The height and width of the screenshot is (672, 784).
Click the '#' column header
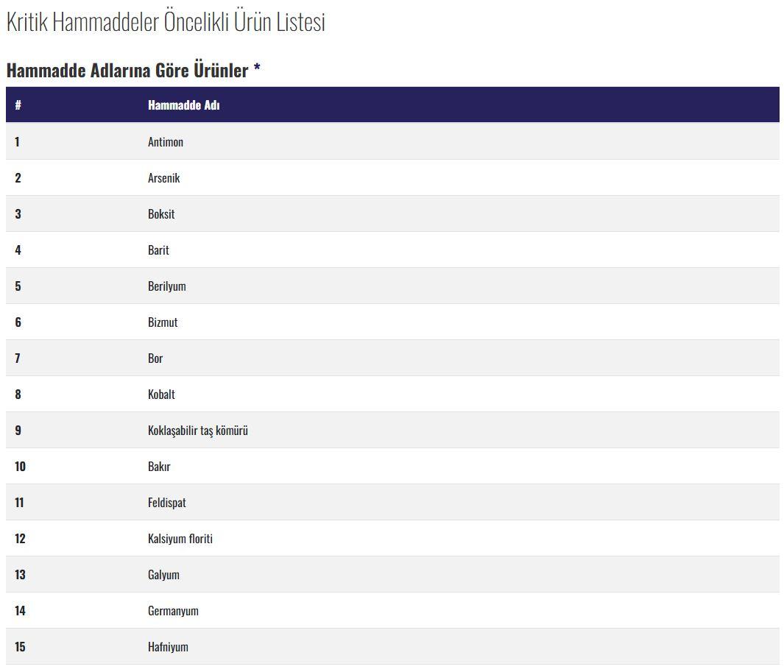pos(18,105)
